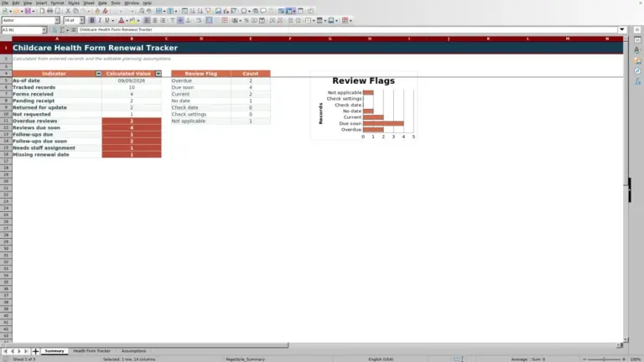644x362 pixels.
Task: Click the Formula equals sign icon
Action: [x=74, y=30]
